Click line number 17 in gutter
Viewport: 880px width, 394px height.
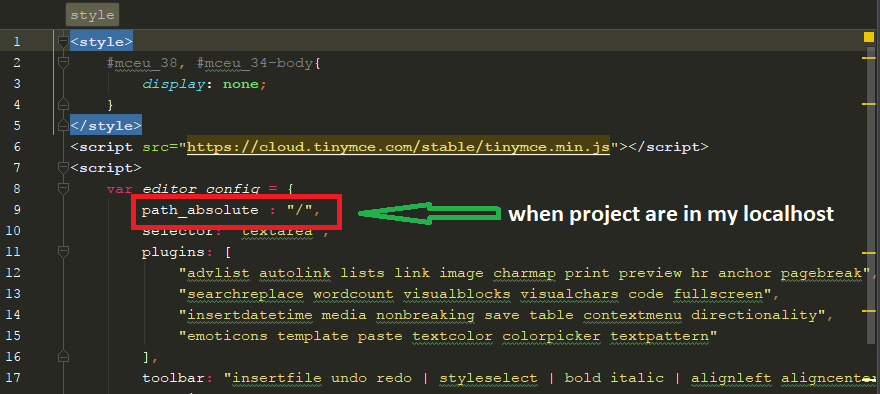click(x=12, y=378)
